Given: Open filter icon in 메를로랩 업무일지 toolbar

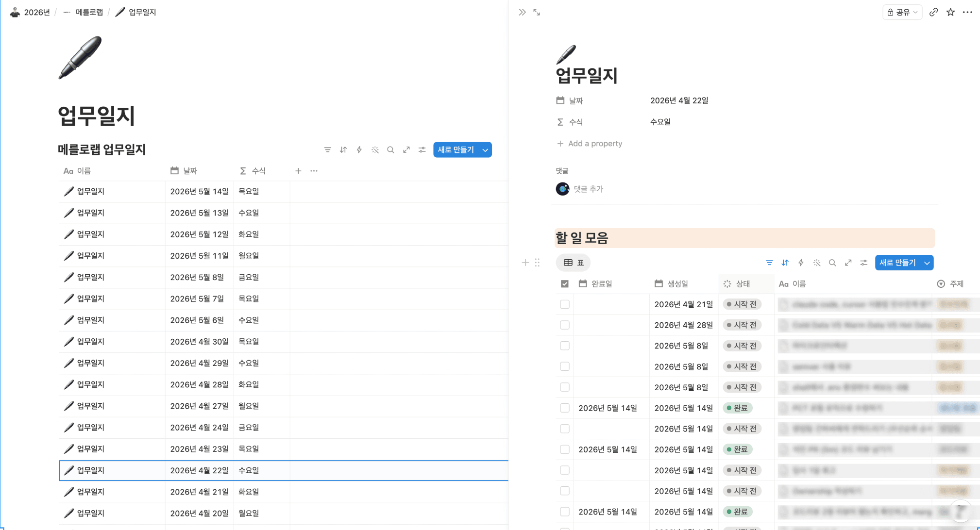Looking at the screenshot, I should (x=327, y=150).
